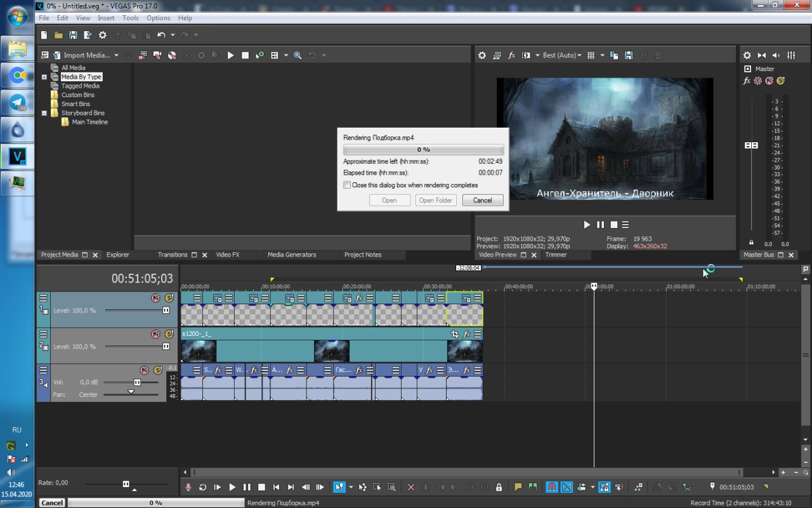Click Preview on external monitor icon

pyautogui.click(x=497, y=55)
